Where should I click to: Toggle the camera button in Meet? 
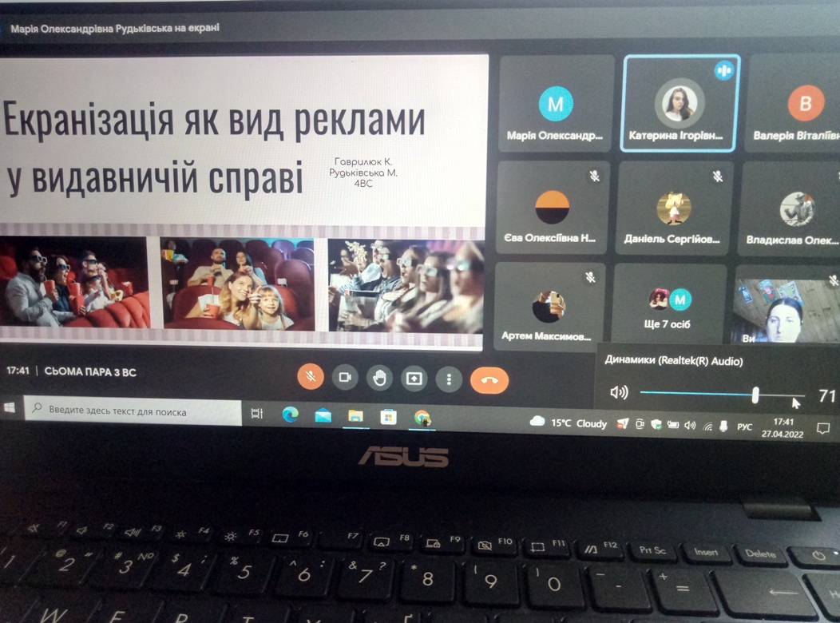coord(345,378)
